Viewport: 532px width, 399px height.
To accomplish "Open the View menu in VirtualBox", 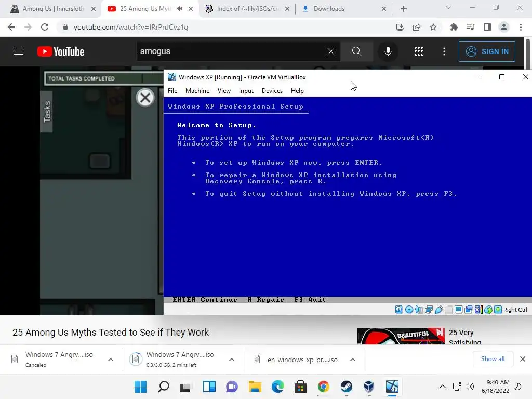I will pos(224,91).
